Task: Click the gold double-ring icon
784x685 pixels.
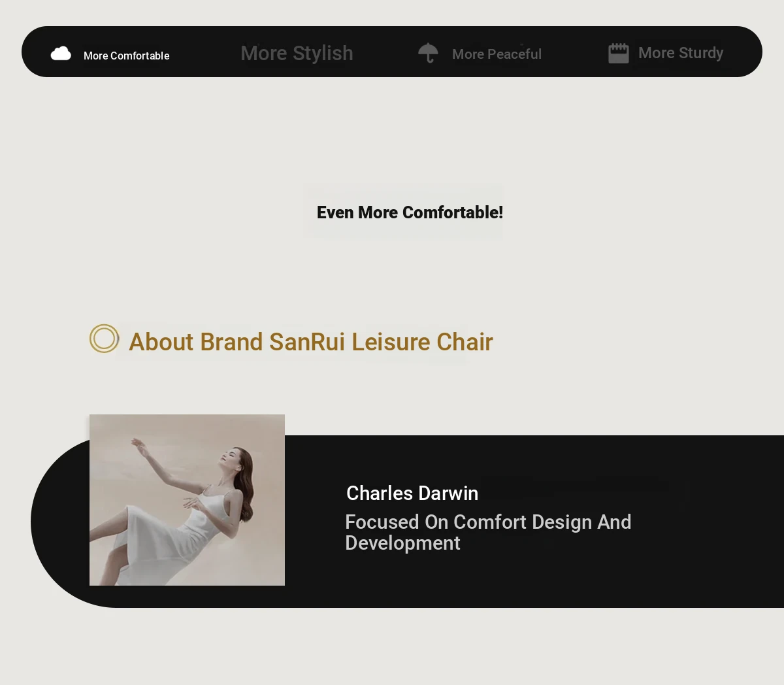Action: pyautogui.click(x=104, y=339)
